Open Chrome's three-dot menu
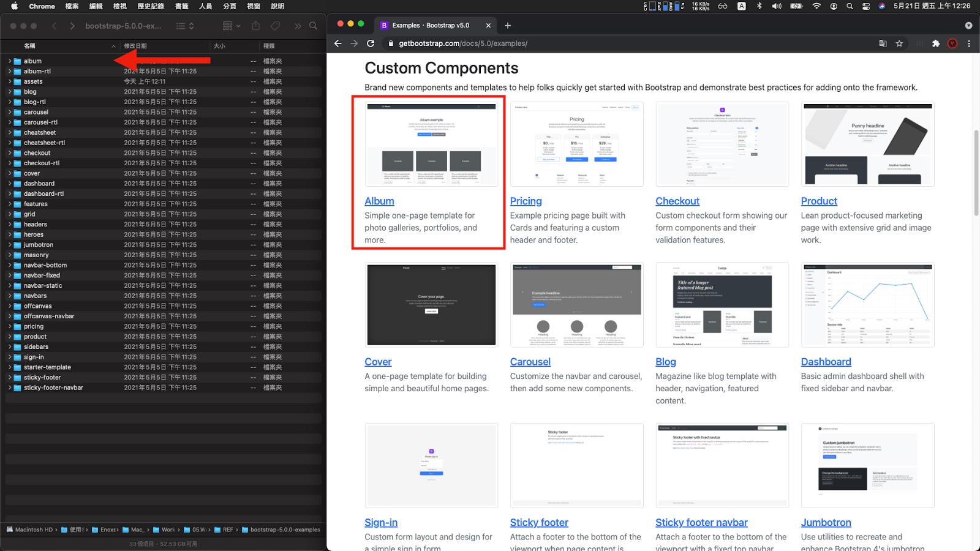Screen dimensions: 980x551 tap(969, 43)
